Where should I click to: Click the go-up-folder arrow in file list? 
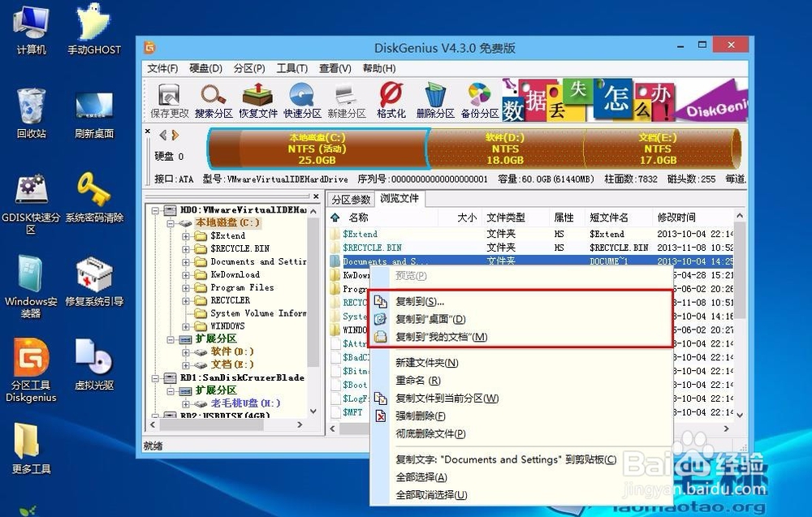(x=335, y=218)
